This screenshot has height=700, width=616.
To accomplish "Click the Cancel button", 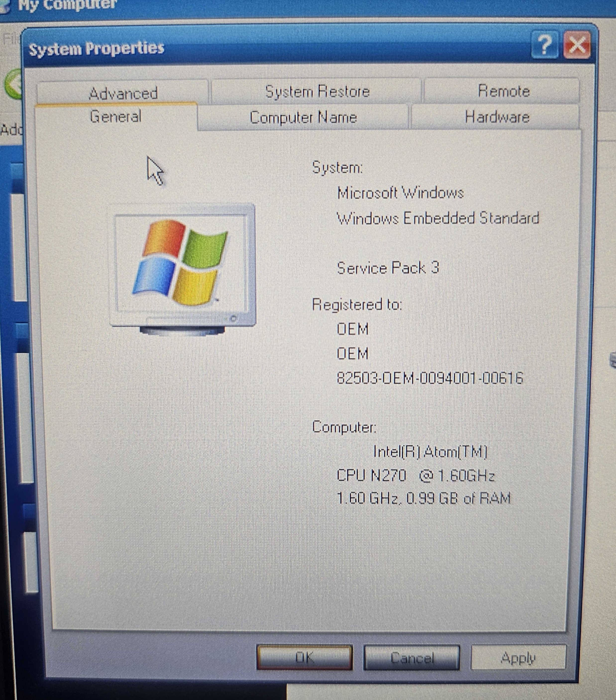I will [412, 657].
